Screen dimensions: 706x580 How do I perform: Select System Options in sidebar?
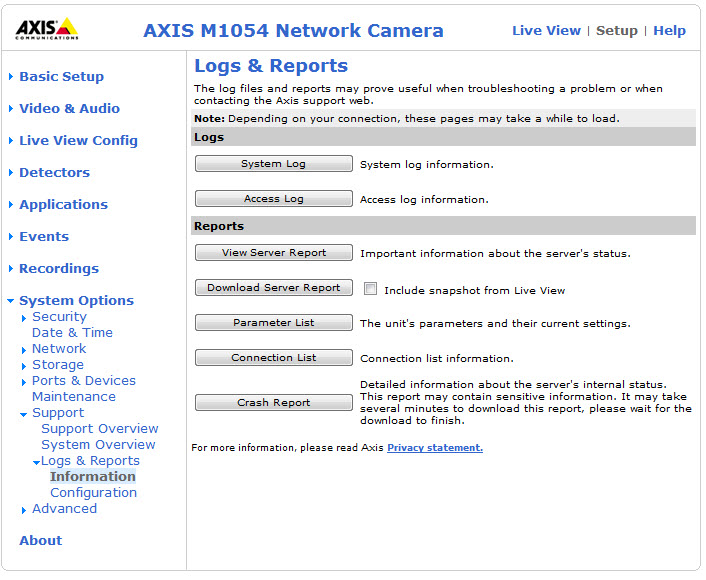(x=77, y=301)
